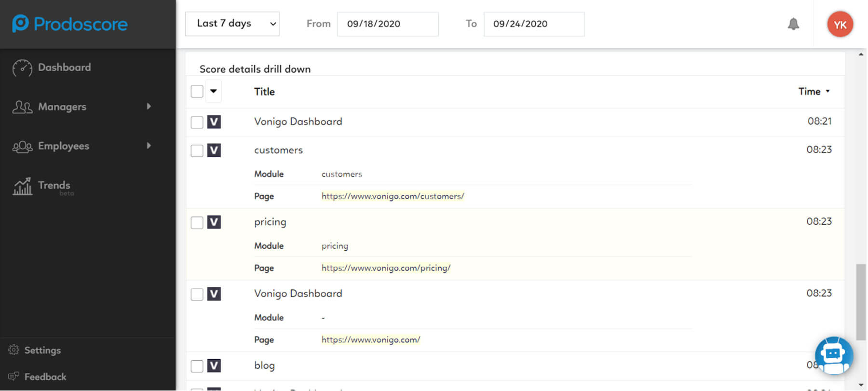The width and height of the screenshot is (868, 391).
Task: Click the customers row title
Action: (278, 150)
